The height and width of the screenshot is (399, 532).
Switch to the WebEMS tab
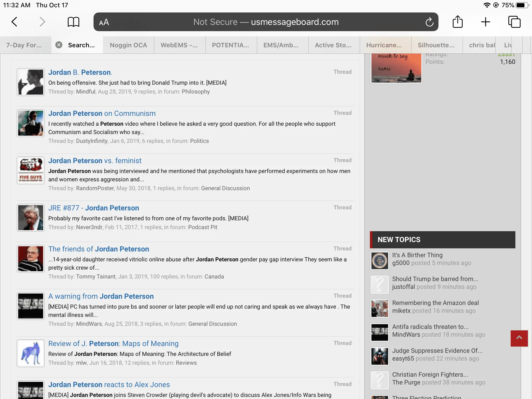point(179,45)
